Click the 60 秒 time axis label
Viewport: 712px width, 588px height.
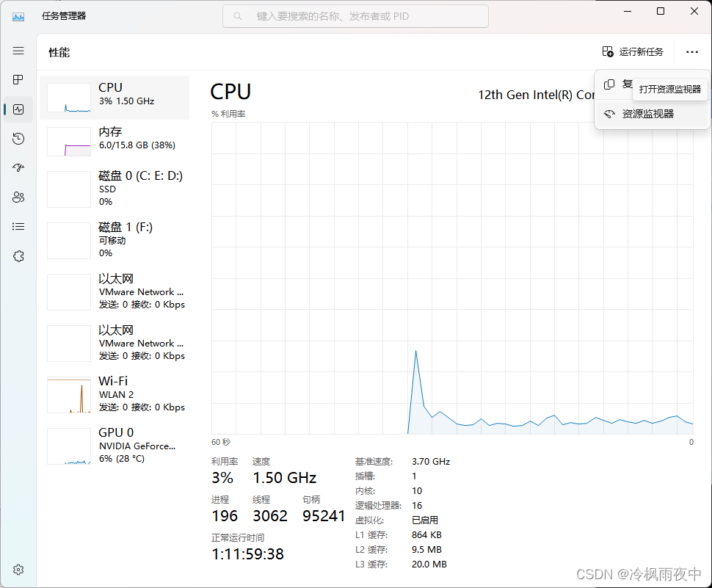point(221,442)
